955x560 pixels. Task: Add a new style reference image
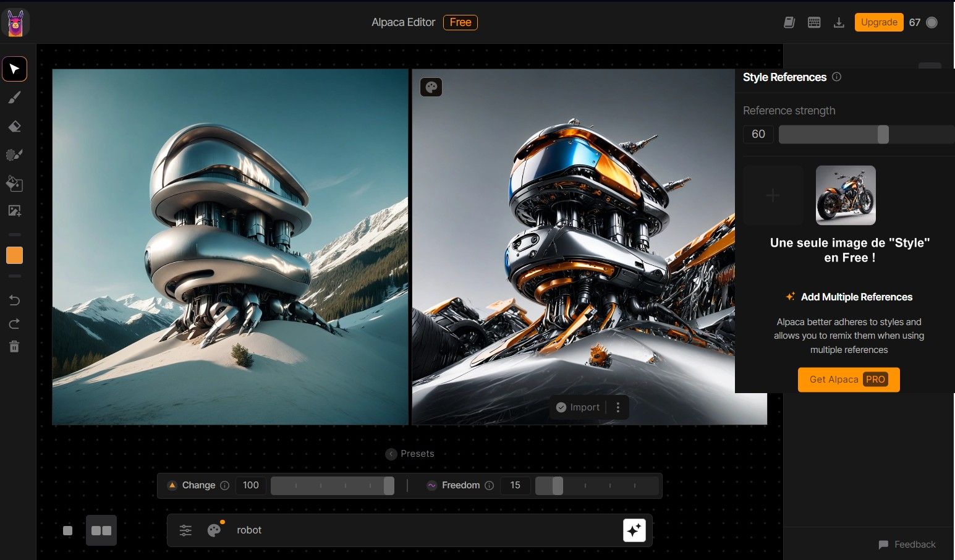pos(773,195)
